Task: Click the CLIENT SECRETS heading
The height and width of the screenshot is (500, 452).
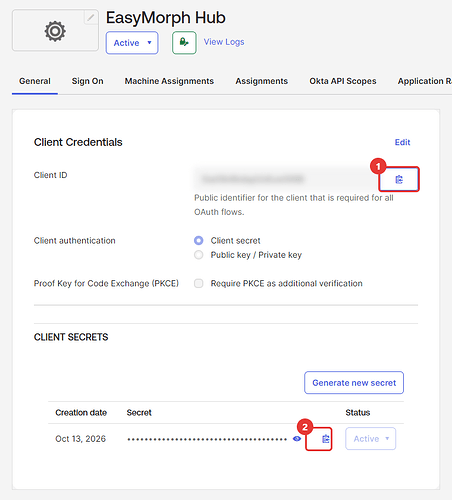Action: click(x=71, y=337)
